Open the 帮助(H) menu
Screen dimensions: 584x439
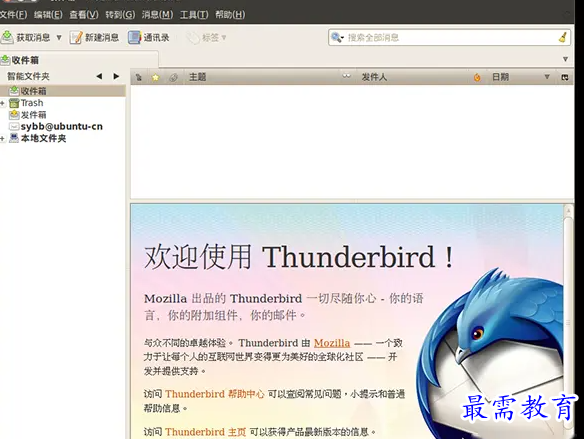click(x=230, y=15)
